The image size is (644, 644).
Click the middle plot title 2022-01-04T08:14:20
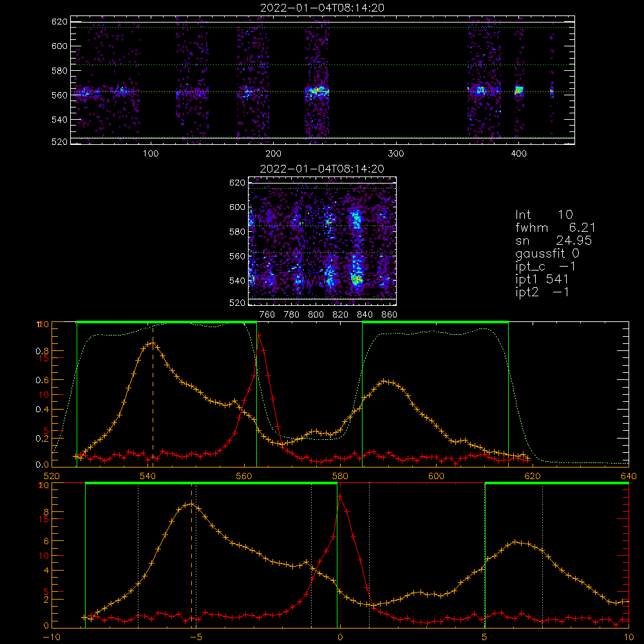click(322, 169)
